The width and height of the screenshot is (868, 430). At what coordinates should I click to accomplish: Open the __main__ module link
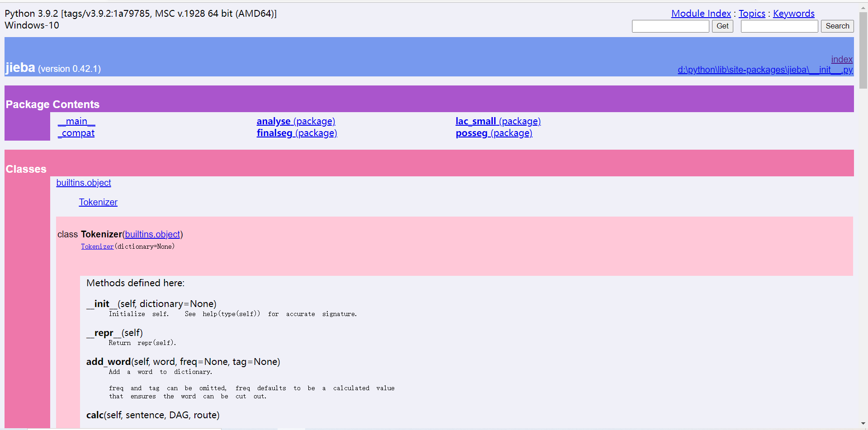pyautogui.click(x=76, y=121)
